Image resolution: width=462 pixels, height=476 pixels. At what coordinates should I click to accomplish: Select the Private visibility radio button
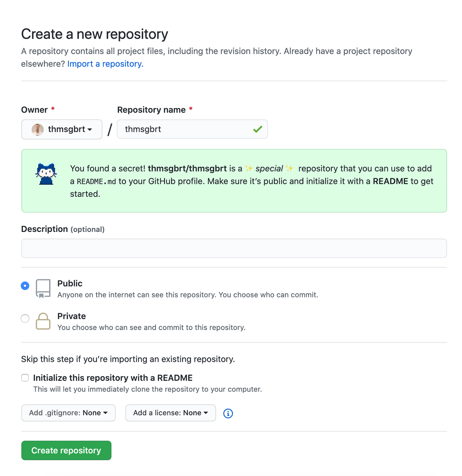[25, 318]
